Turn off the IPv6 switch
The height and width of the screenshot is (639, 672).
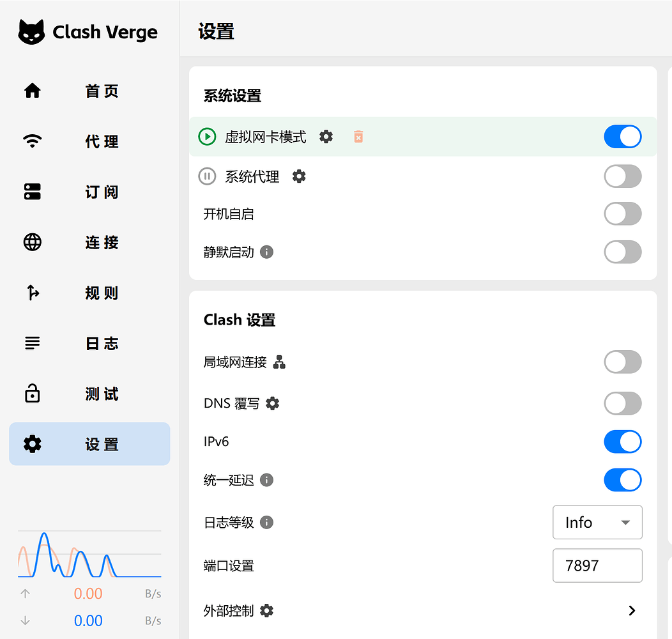[x=623, y=442]
